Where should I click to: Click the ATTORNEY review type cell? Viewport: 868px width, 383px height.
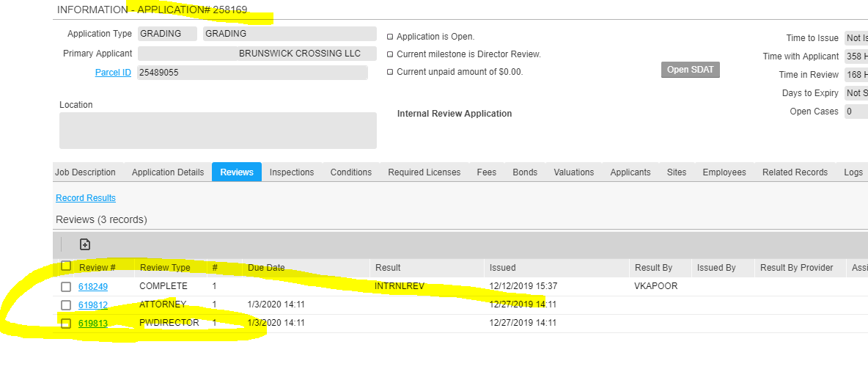163,304
